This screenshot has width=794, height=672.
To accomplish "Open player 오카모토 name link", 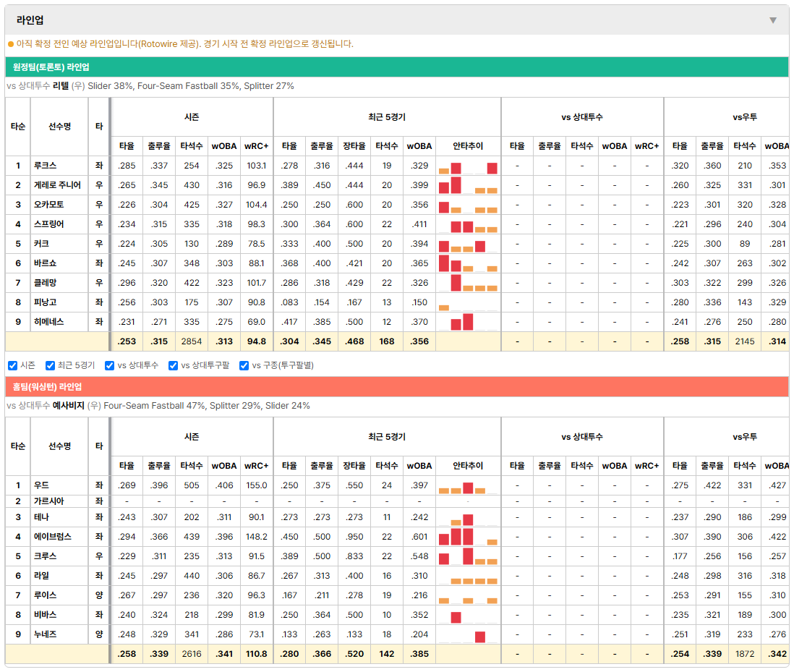I will [48, 205].
